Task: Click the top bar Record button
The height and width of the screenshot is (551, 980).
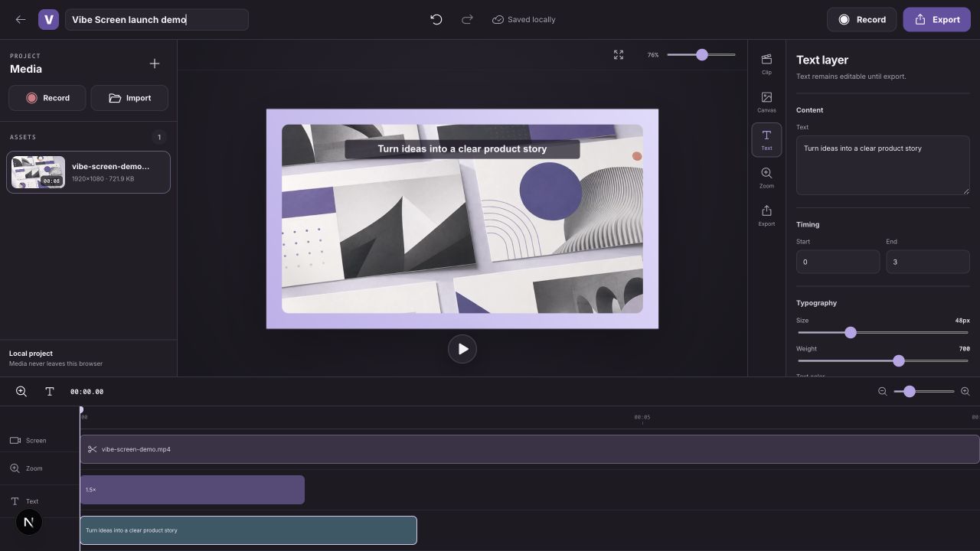Action: point(861,20)
